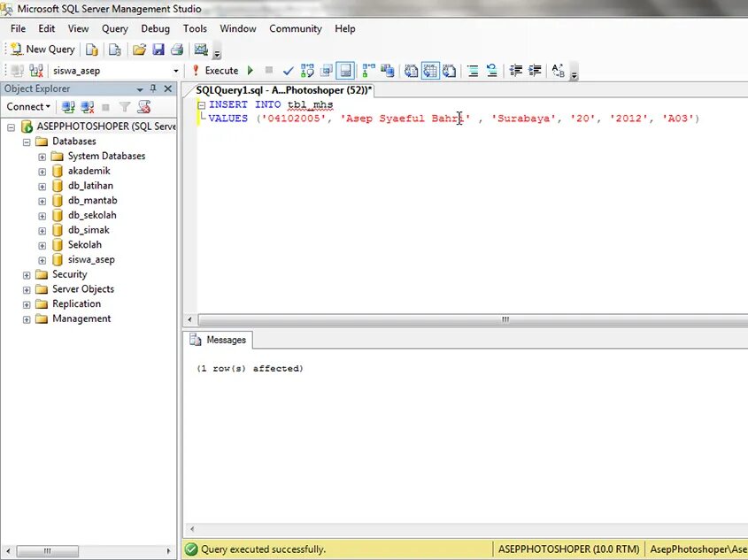
Task: Click the Object Explorer script refresh icon
Action: coord(144,107)
